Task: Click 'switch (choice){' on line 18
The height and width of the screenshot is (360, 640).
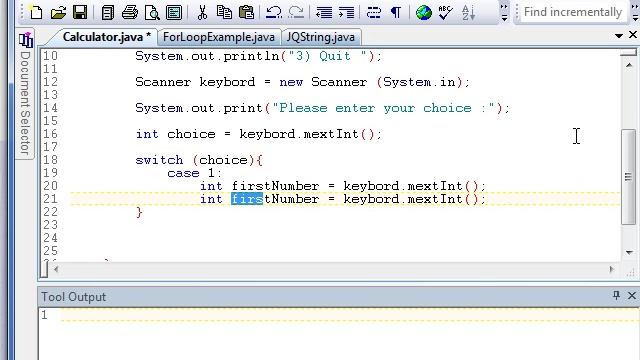Action: pos(199,160)
